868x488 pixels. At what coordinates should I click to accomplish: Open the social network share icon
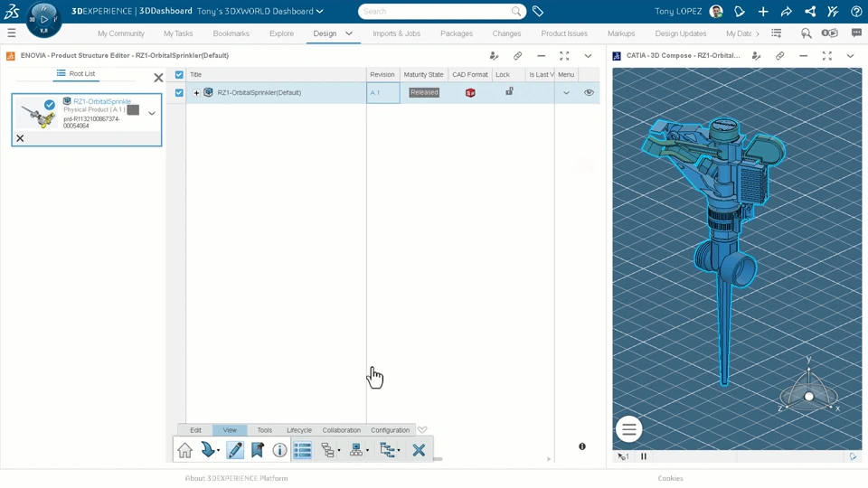click(810, 11)
